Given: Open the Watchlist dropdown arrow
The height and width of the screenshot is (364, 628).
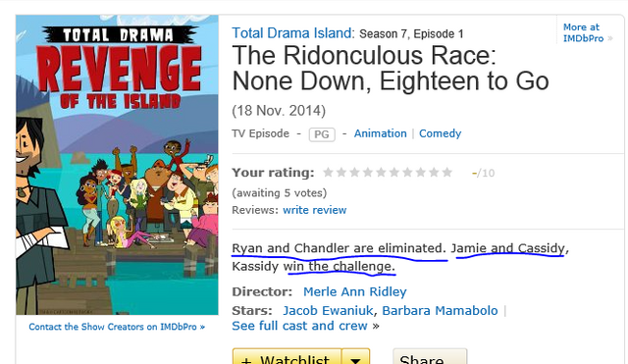Looking at the screenshot, I should coord(355,358).
